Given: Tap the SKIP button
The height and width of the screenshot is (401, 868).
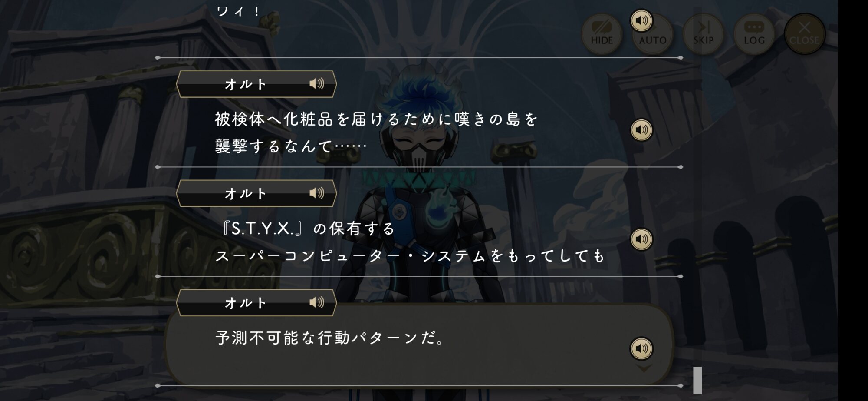Looking at the screenshot, I should point(703,34).
